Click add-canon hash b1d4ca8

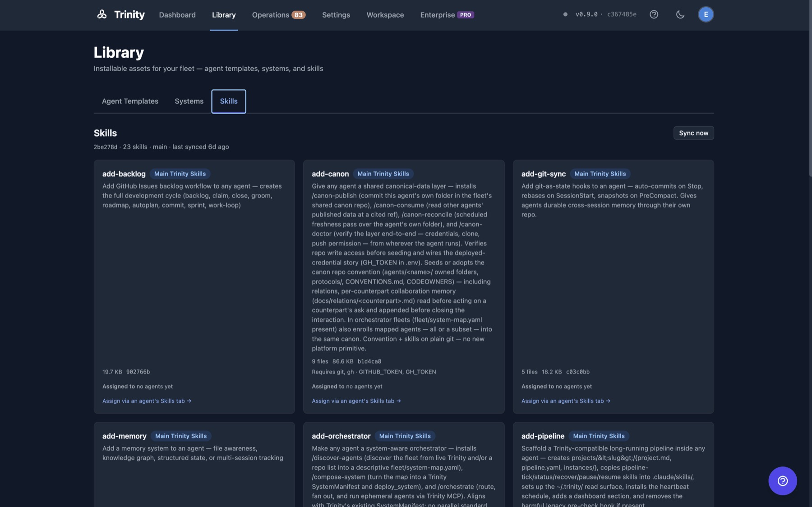coord(369,362)
